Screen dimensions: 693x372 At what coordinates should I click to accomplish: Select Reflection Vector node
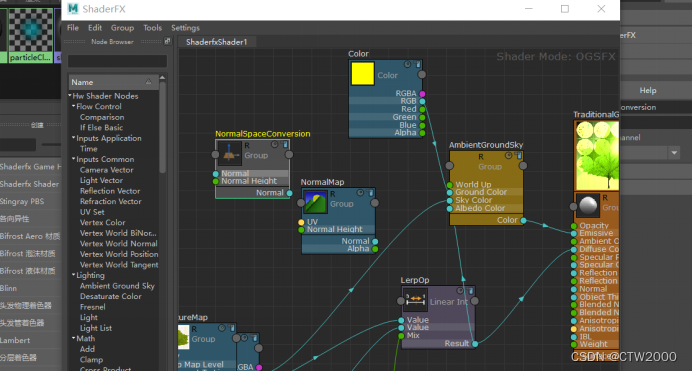click(110, 191)
